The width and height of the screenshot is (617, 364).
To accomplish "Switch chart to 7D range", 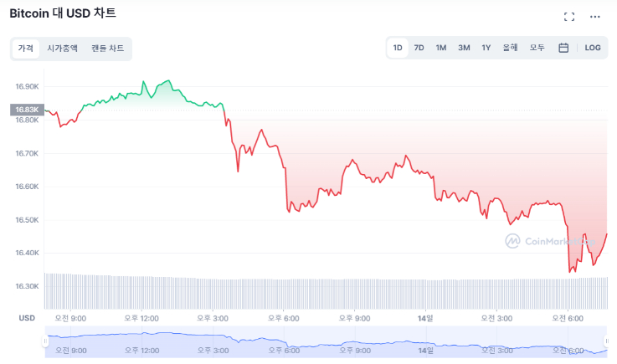I will [x=419, y=48].
